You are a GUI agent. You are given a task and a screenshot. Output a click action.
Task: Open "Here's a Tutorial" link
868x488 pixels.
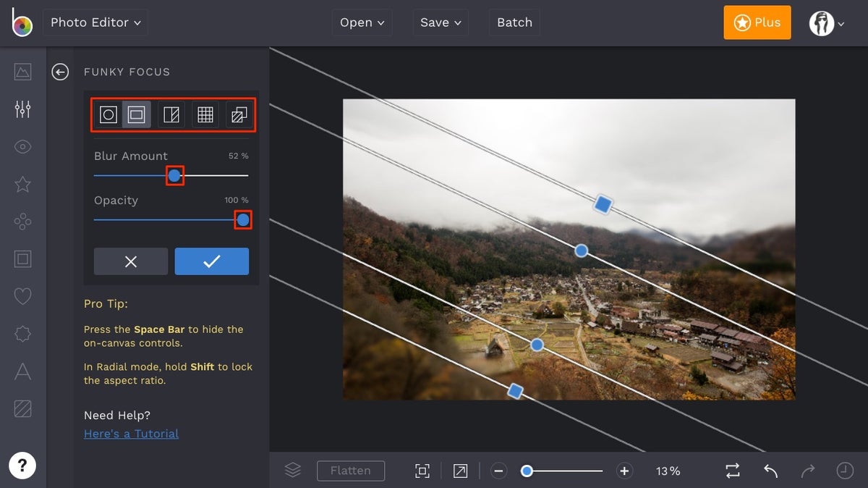[x=131, y=433]
